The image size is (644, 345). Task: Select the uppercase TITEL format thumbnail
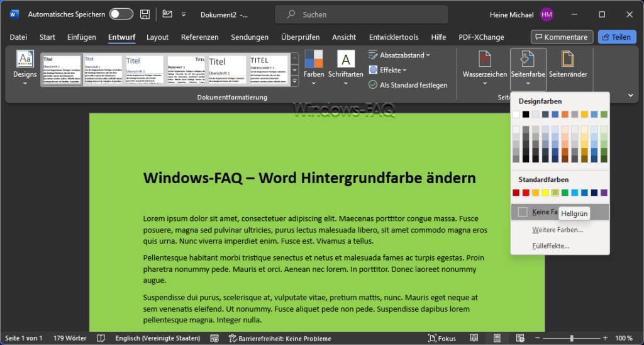click(x=269, y=70)
